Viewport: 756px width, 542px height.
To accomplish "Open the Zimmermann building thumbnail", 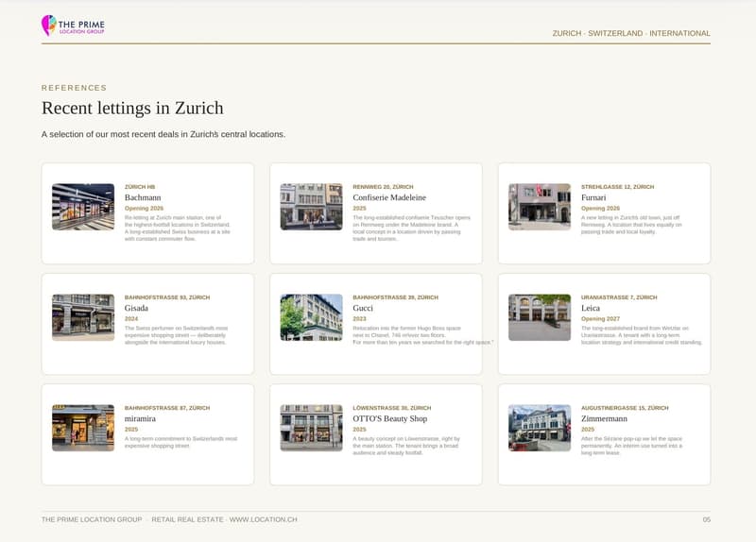I will [x=540, y=428].
